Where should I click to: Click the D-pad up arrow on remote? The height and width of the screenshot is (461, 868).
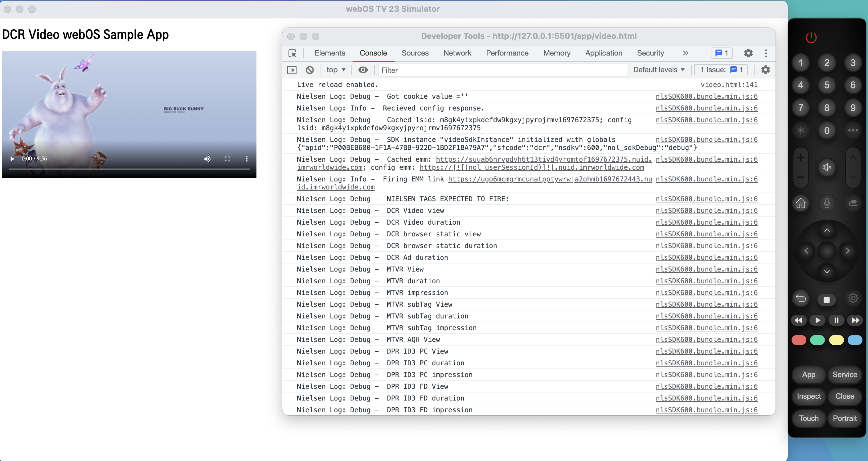pyautogui.click(x=827, y=230)
